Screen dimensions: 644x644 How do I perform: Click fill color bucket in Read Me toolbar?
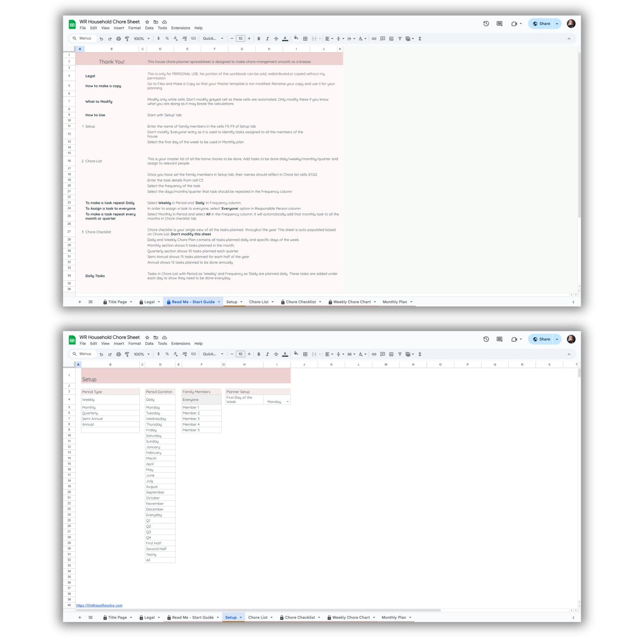[296, 38]
